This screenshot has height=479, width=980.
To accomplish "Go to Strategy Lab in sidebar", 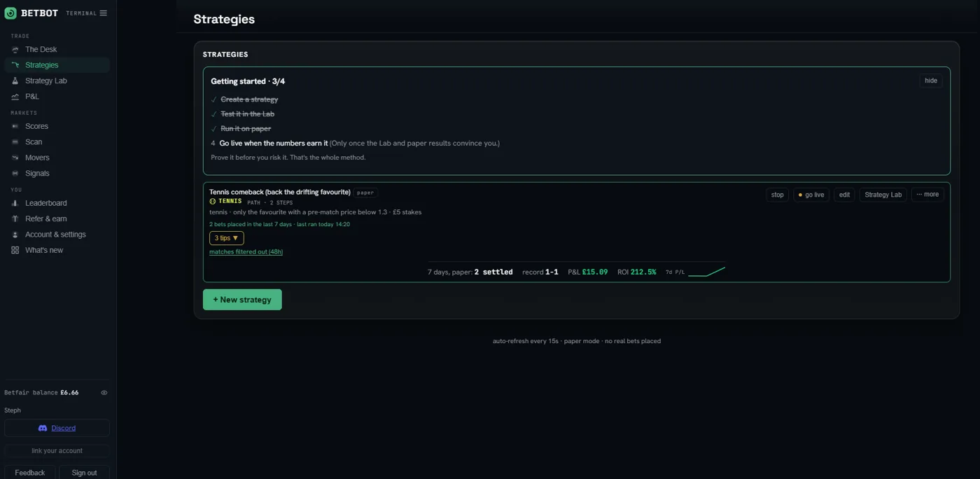I will coord(57,81).
